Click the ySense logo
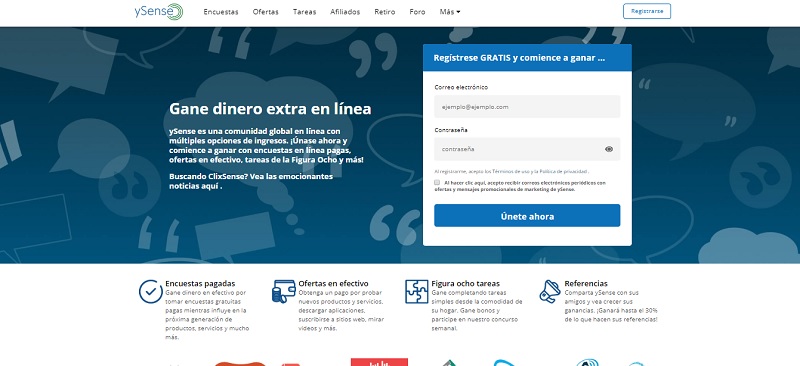 coord(158,11)
